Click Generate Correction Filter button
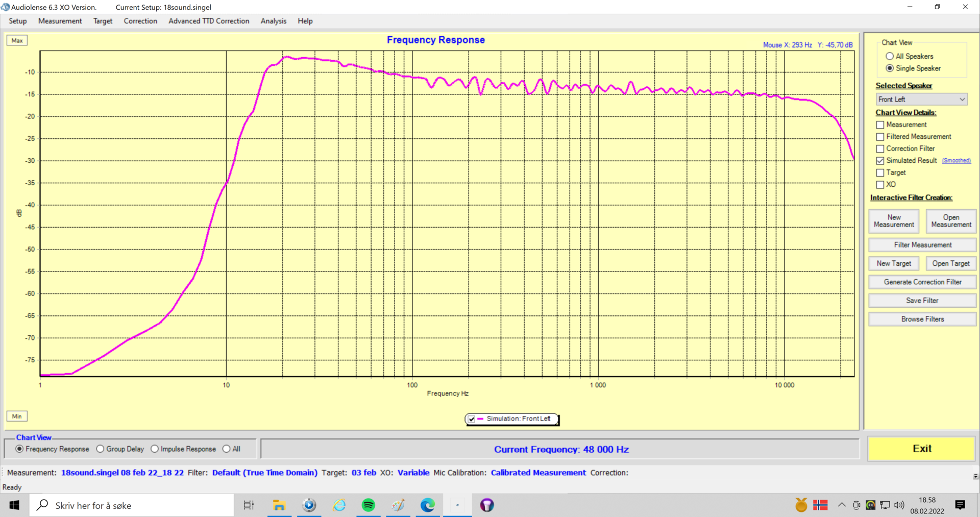 pos(922,282)
